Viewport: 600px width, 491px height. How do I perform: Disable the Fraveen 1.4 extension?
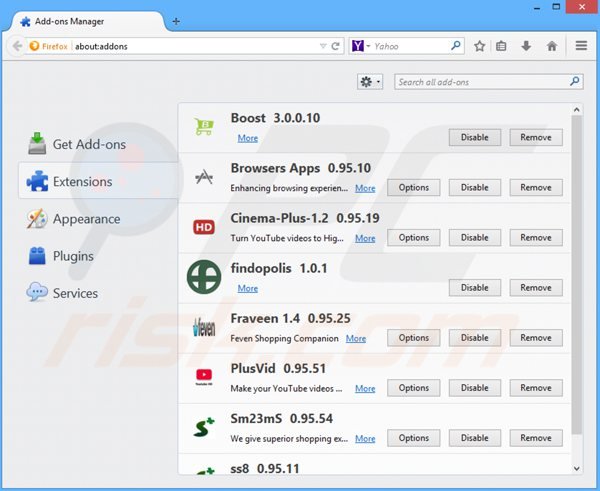pos(474,338)
